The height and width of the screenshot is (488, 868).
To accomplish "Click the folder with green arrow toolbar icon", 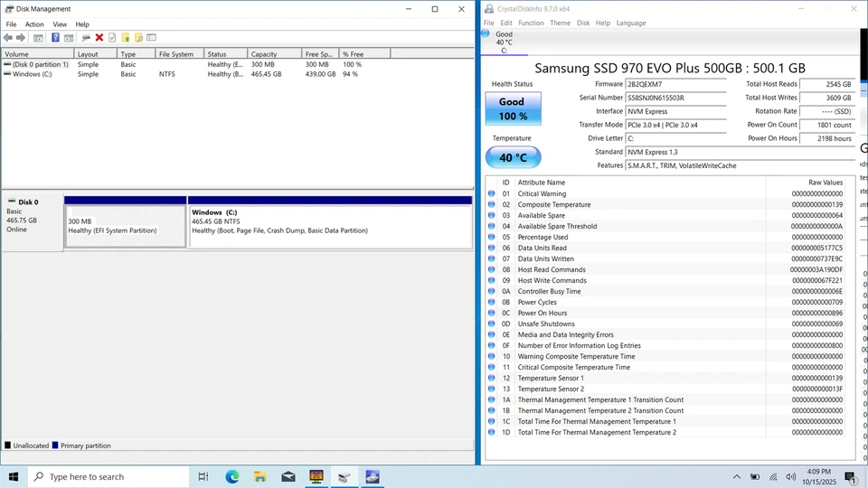I will point(126,38).
